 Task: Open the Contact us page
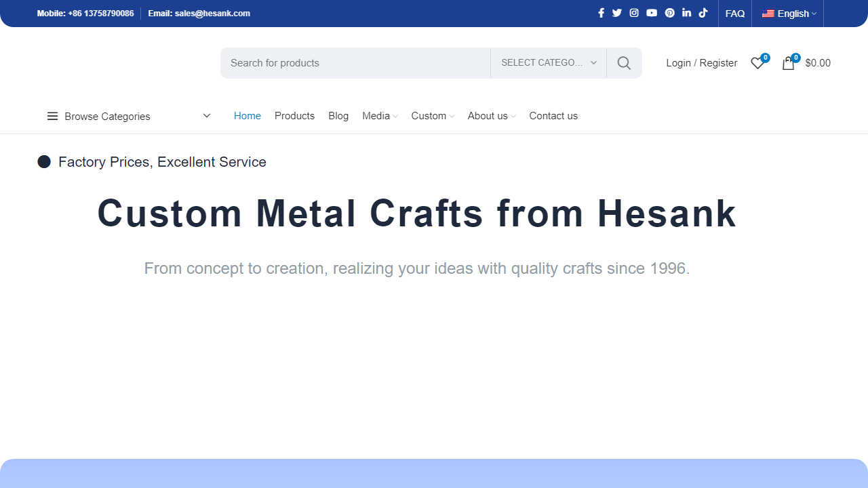click(553, 116)
